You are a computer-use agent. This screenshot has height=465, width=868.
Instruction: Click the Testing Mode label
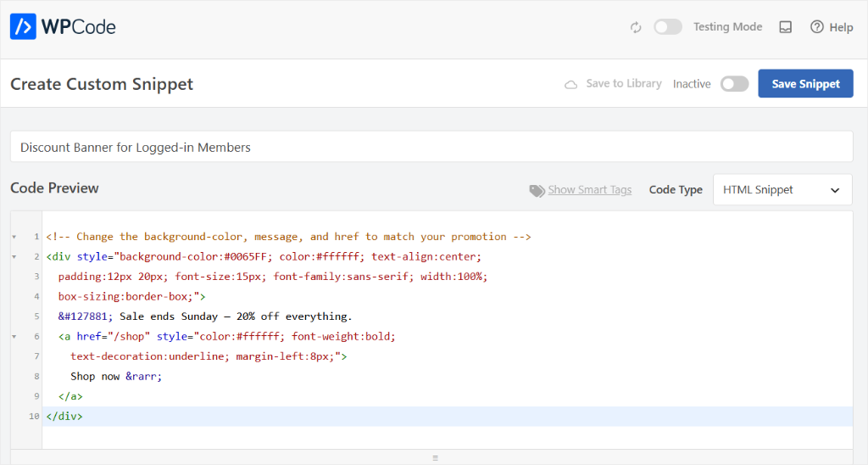(727, 26)
